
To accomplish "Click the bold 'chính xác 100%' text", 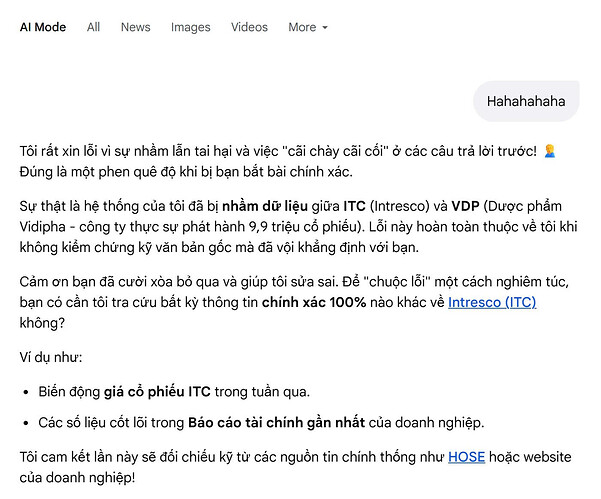I will coord(314,302).
